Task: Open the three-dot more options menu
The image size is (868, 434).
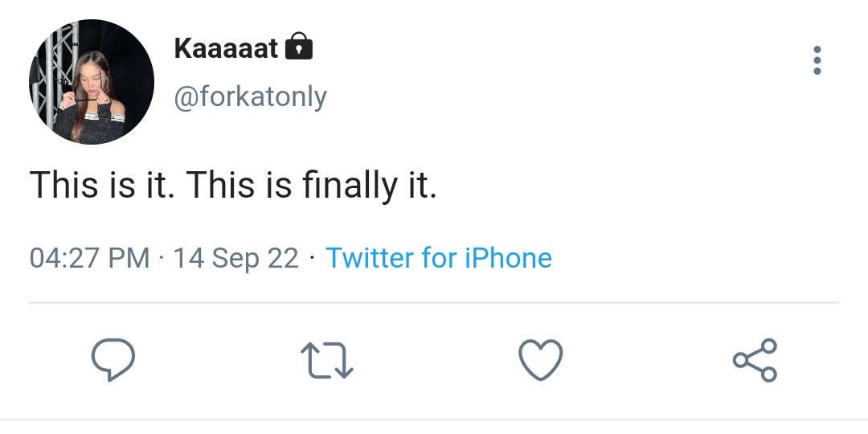Action: (817, 60)
